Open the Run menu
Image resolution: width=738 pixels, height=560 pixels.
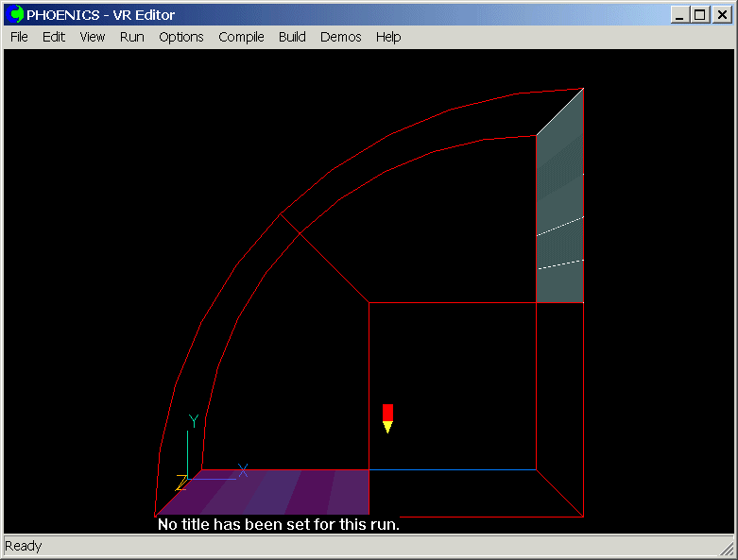click(132, 37)
